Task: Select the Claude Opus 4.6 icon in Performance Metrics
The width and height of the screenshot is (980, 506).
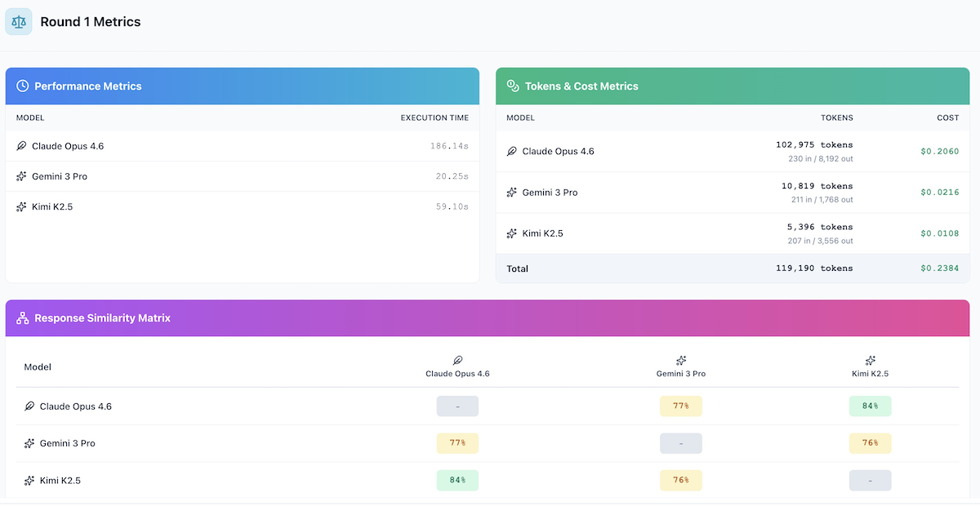Action: pos(24,145)
